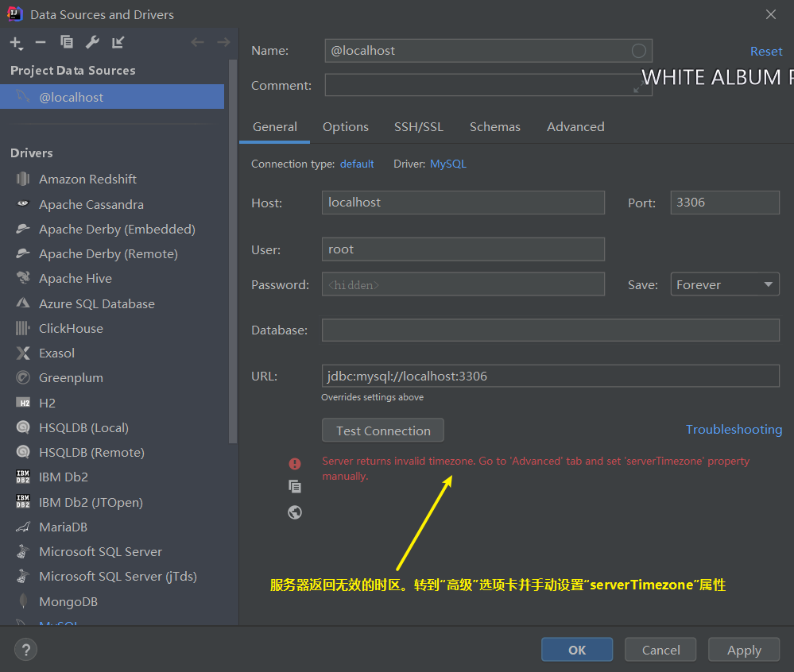Image resolution: width=794 pixels, height=672 pixels.
Task: Select the @localhost data source
Action: (112, 97)
